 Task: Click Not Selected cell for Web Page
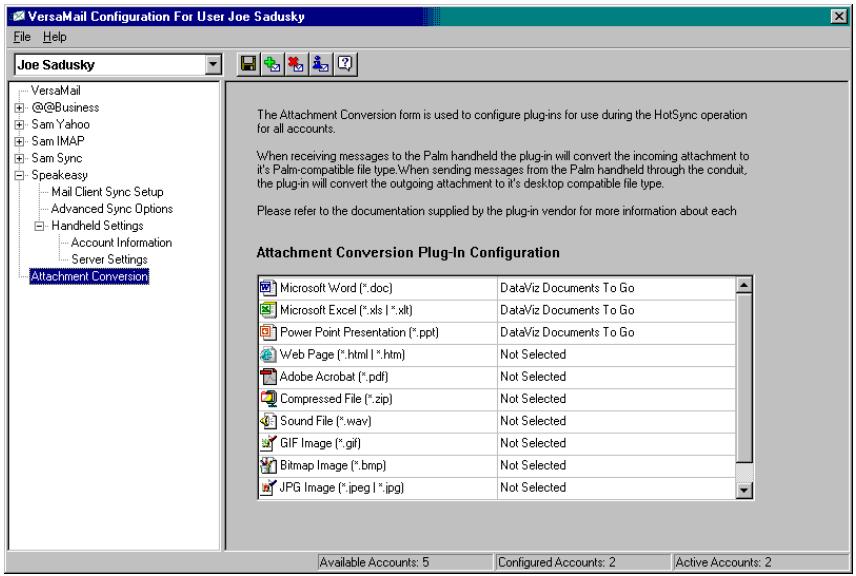coord(616,355)
